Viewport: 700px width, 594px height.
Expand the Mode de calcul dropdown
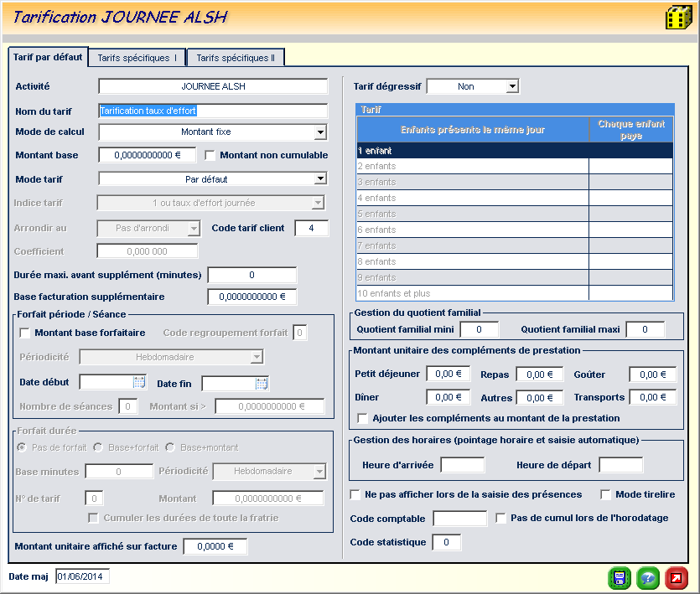click(x=319, y=132)
